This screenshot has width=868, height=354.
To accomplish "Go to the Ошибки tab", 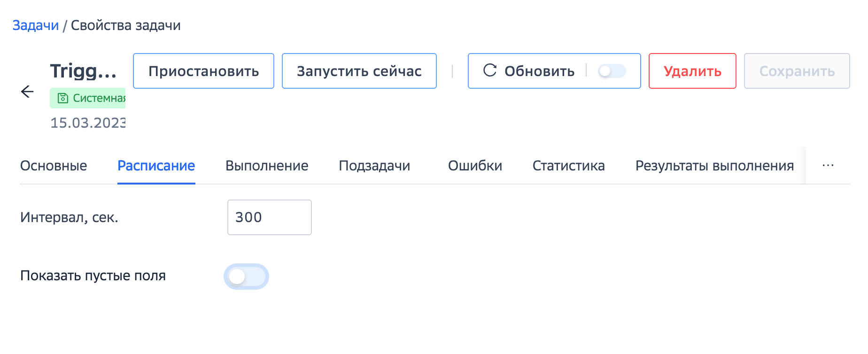I will point(475,166).
